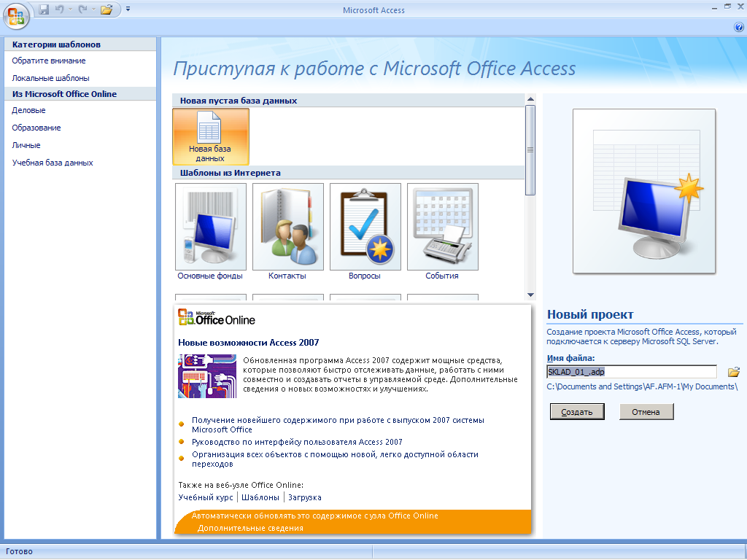Click the templates list scroll up arrow
Viewport: 747px width, 560px height.
click(530, 99)
